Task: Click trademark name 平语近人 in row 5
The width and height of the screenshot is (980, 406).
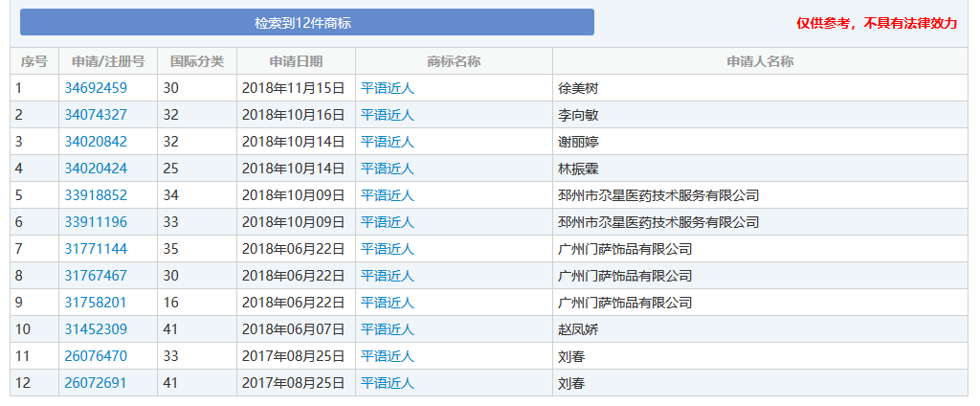Action: point(388,195)
